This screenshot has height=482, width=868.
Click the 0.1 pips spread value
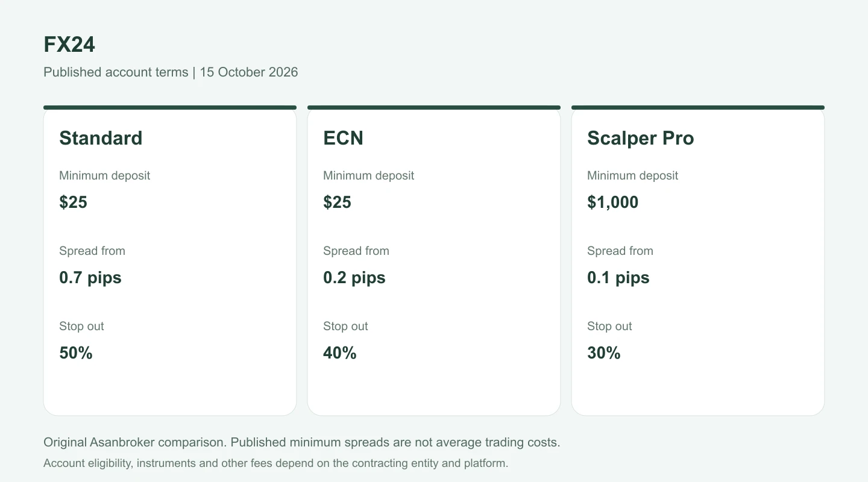[x=618, y=278]
